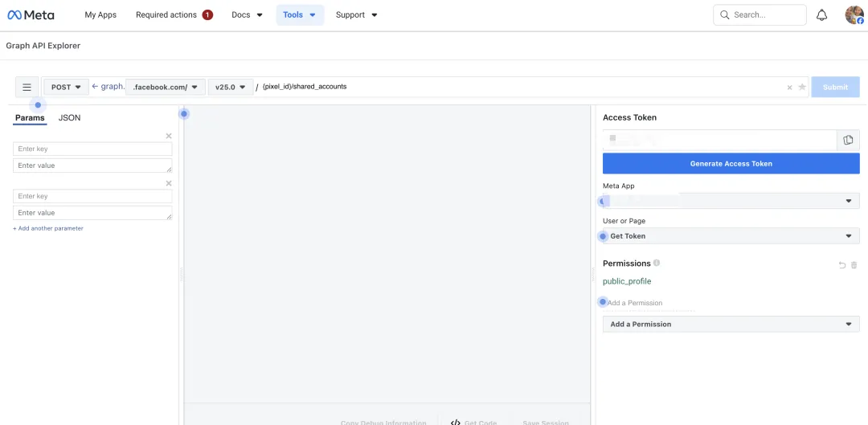Click the Required actions badge count
868x425 pixels.
(x=207, y=15)
